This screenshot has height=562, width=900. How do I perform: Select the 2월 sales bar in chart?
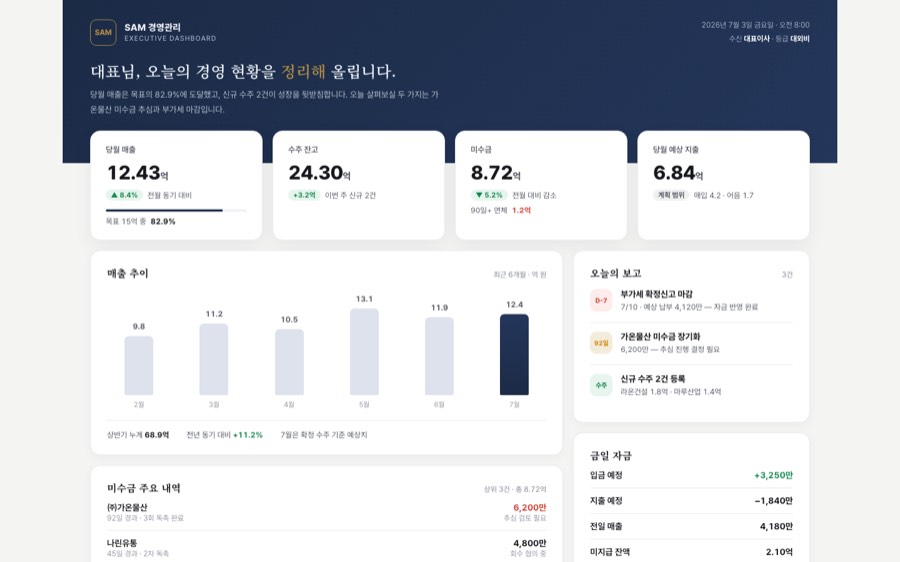tap(139, 366)
